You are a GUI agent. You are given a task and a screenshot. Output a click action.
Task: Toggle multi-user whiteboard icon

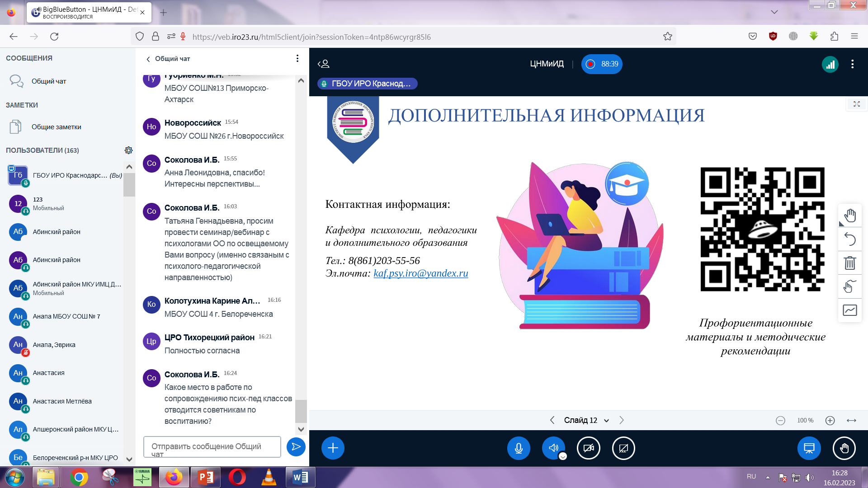pos(850,286)
